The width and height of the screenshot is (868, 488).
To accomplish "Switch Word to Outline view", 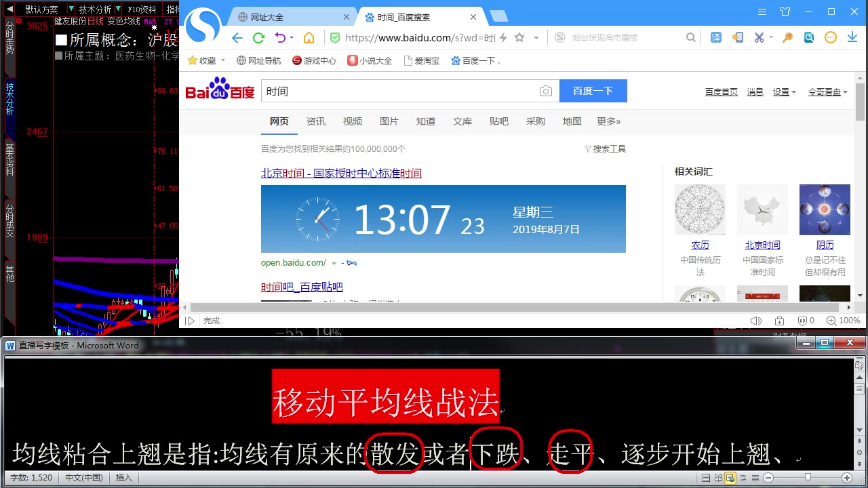I will coord(743,478).
